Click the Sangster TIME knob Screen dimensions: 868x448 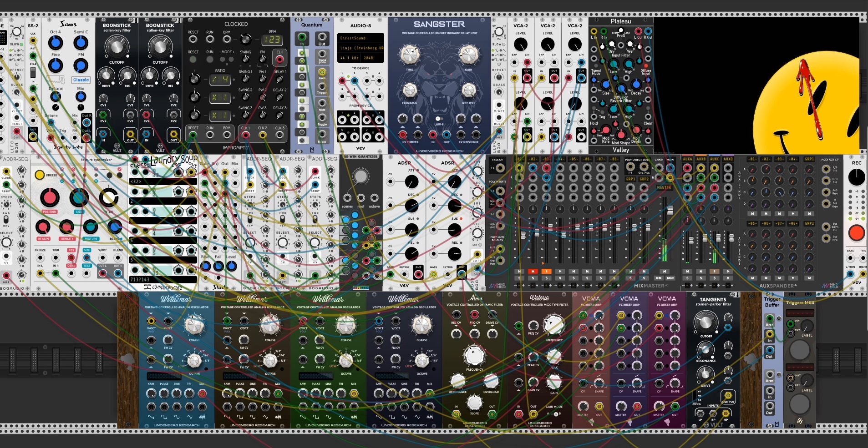pyautogui.click(x=410, y=55)
